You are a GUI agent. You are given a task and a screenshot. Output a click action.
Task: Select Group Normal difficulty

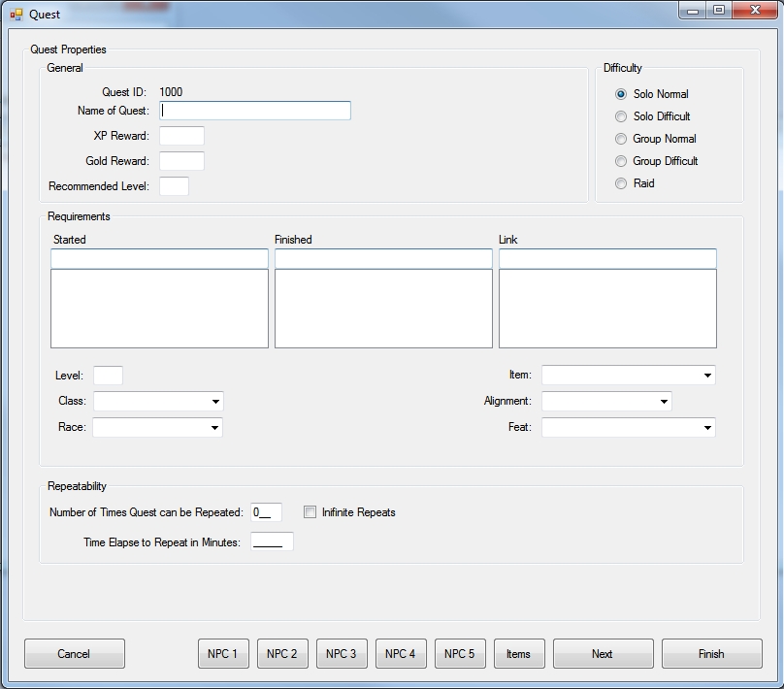(x=621, y=139)
